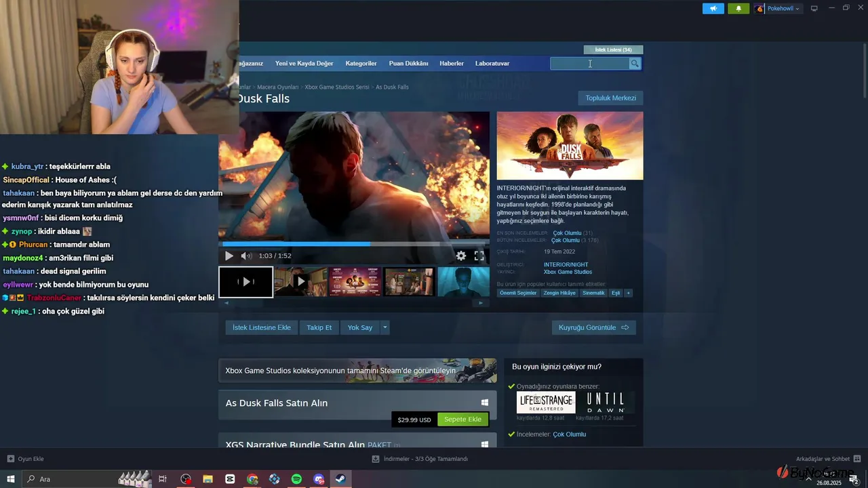
Task: Select the Zengin Hikâye tag
Action: (x=559, y=293)
